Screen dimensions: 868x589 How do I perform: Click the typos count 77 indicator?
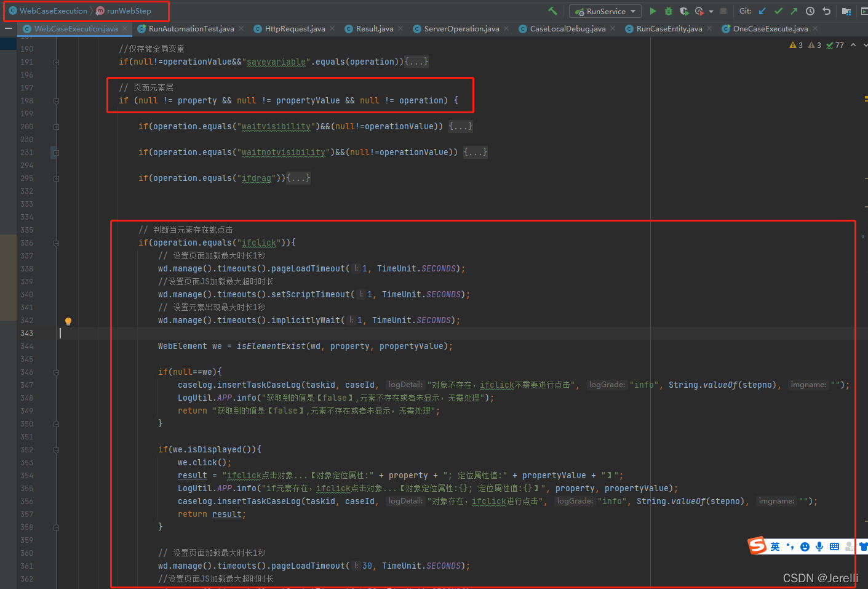pos(835,46)
